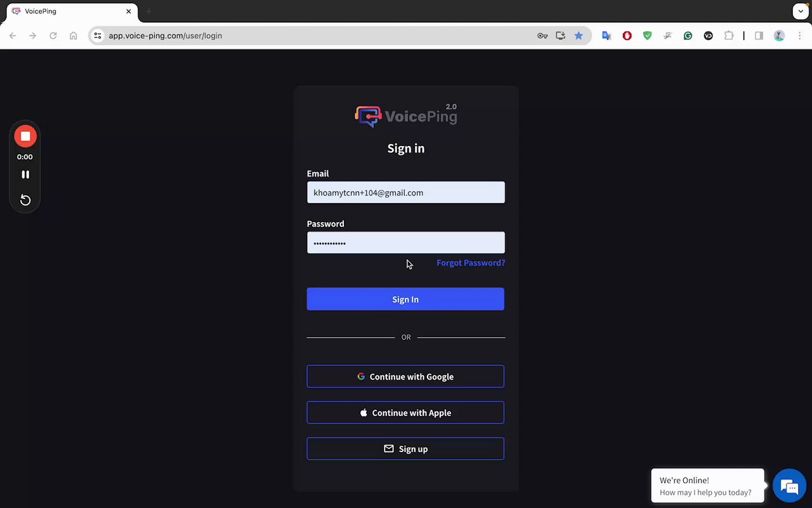The height and width of the screenshot is (508, 812).
Task: Reload the page with the refresh icon
Action: click(x=53, y=36)
